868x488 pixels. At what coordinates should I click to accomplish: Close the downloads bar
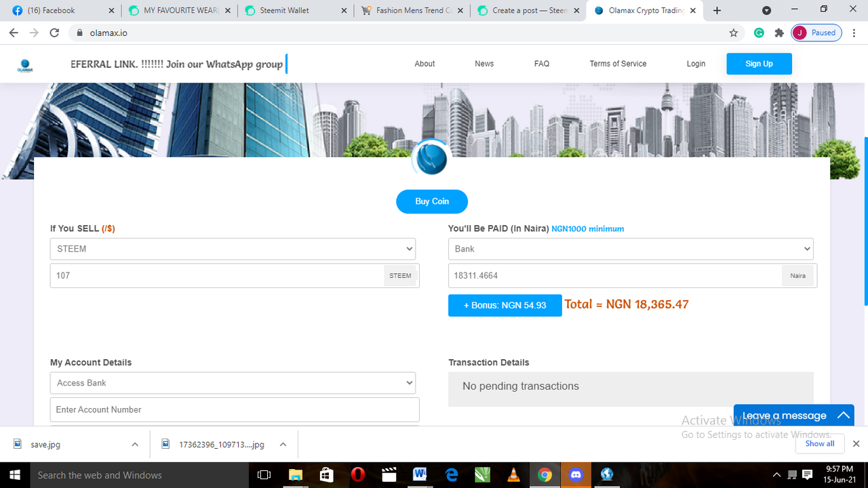(x=856, y=444)
